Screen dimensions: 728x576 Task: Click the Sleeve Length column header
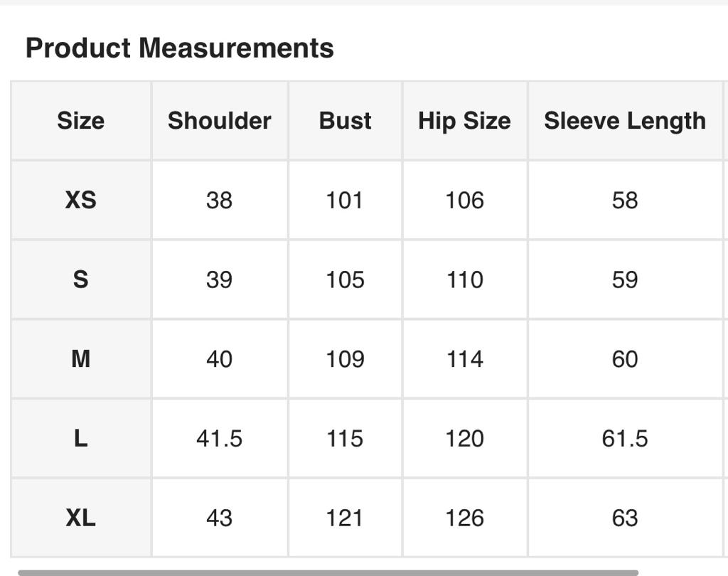[625, 121]
